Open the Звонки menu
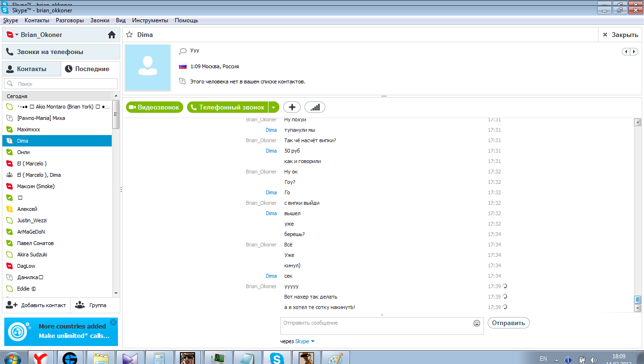The height and width of the screenshot is (364, 644). coord(100,20)
